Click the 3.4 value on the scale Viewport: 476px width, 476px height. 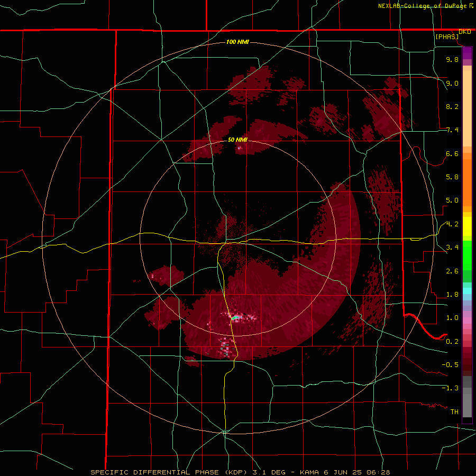452,248
